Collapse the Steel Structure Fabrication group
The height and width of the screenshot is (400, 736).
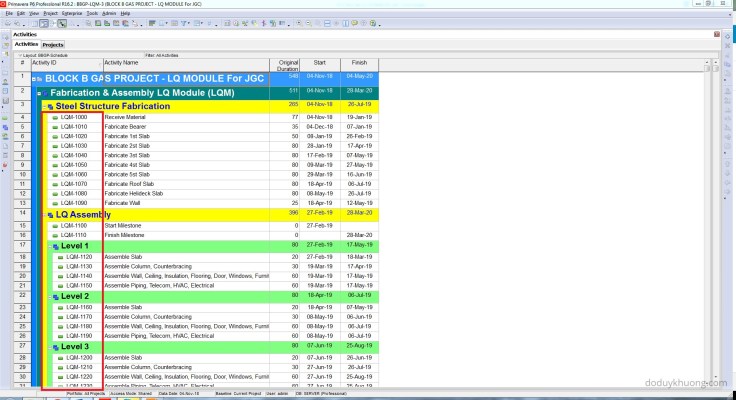point(45,107)
